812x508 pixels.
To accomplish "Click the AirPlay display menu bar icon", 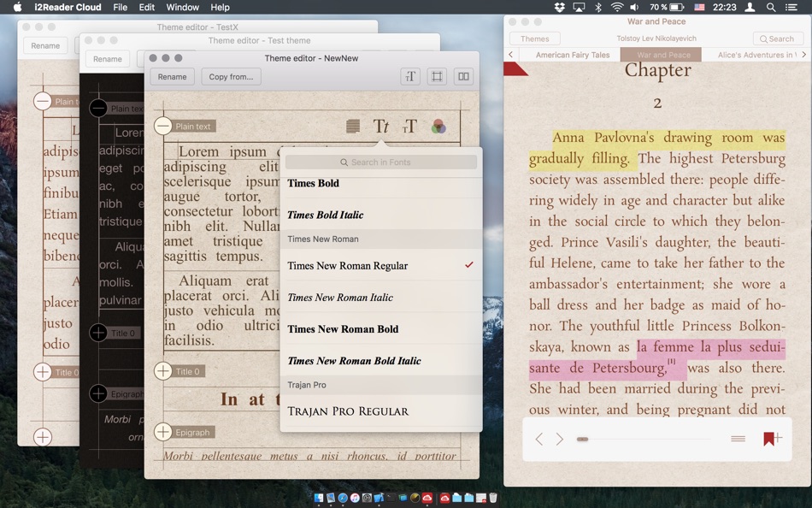I will pyautogui.click(x=579, y=7).
